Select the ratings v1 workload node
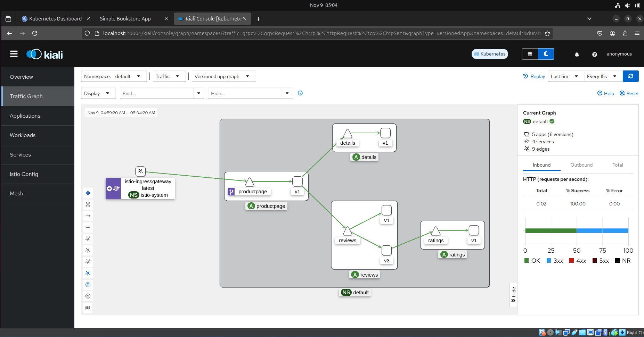The image size is (644, 337). [474, 230]
